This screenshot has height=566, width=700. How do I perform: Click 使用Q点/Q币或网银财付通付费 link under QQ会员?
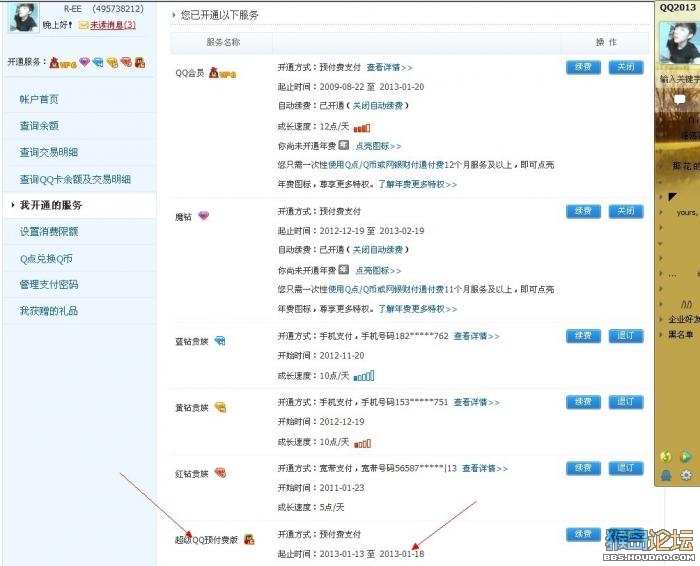click(386, 165)
